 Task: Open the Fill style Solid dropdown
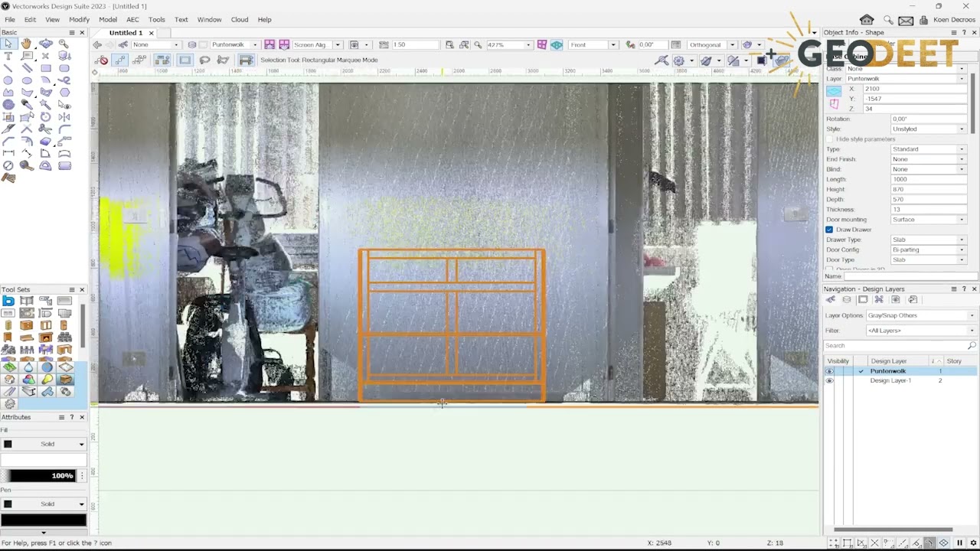[44, 444]
